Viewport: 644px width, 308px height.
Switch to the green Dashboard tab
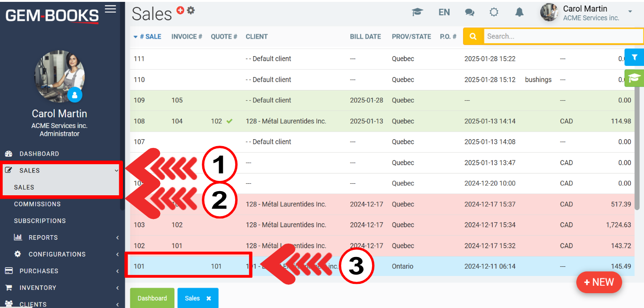152,298
